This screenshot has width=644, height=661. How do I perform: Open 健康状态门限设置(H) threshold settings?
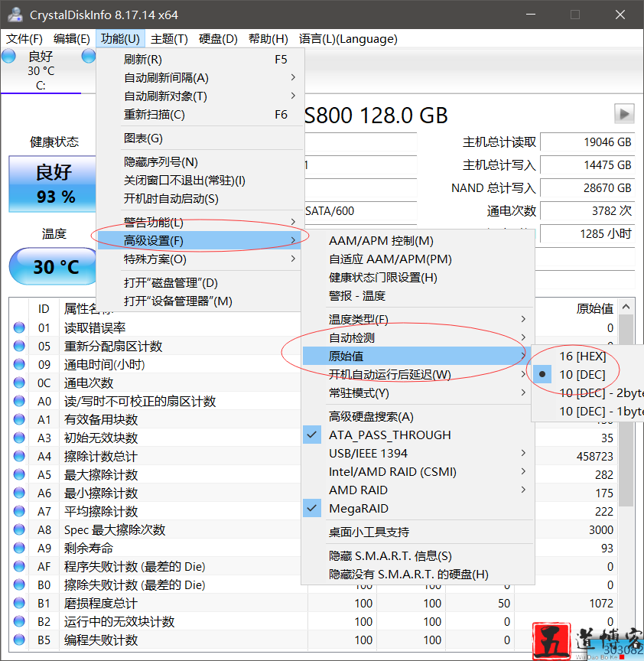(x=418, y=278)
